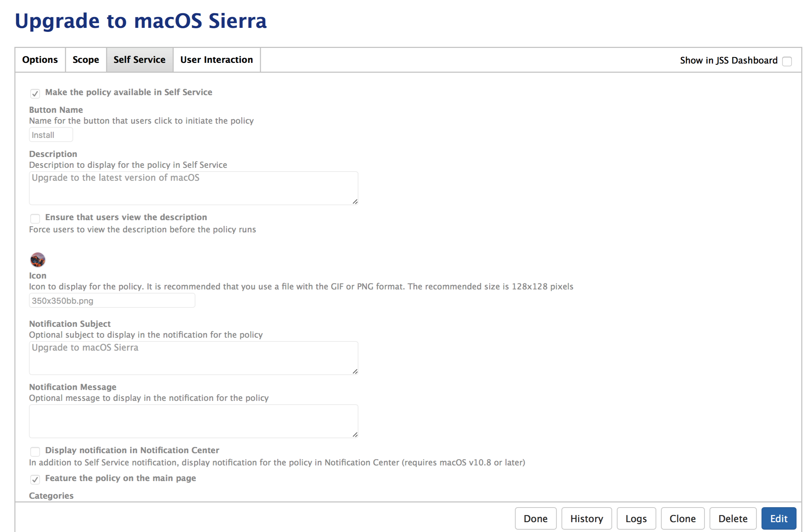Click the 'requires macOS v10.8 or later' text
The width and height of the screenshot is (812, 532).
(463, 462)
